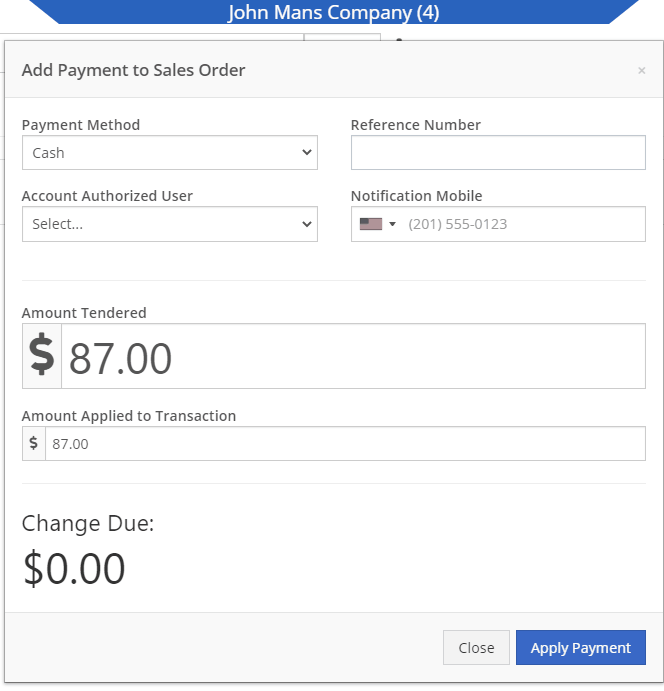Open the Payment Method dropdown showing Cash

pyautogui.click(x=170, y=152)
